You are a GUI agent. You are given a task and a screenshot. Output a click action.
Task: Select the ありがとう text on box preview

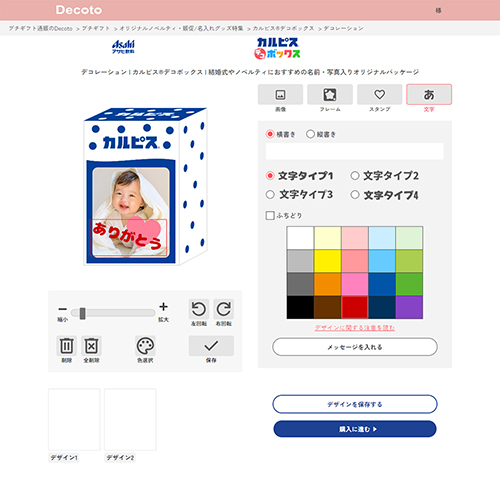point(128,237)
